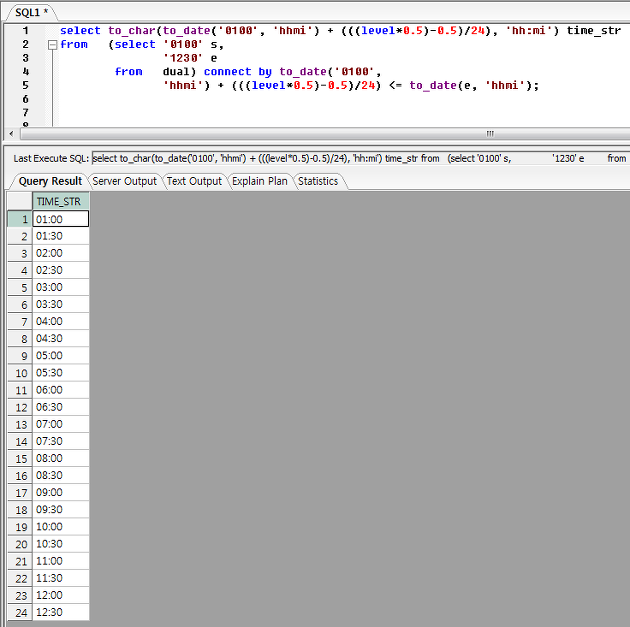Select result cell 09:30
This screenshot has width=630, height=627.
61,510
